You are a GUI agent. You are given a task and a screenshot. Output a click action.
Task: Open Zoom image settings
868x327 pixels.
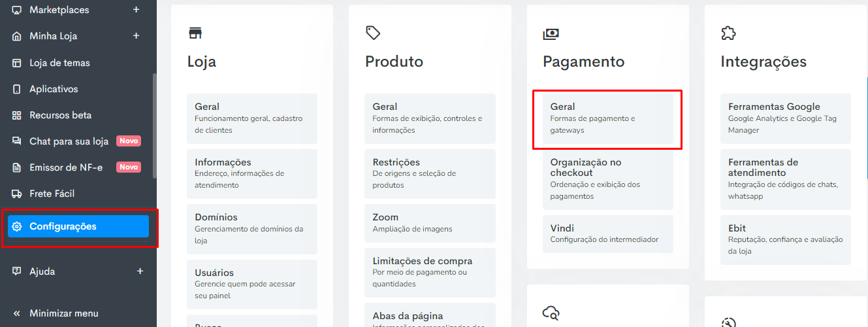click(x=430, y=223)
